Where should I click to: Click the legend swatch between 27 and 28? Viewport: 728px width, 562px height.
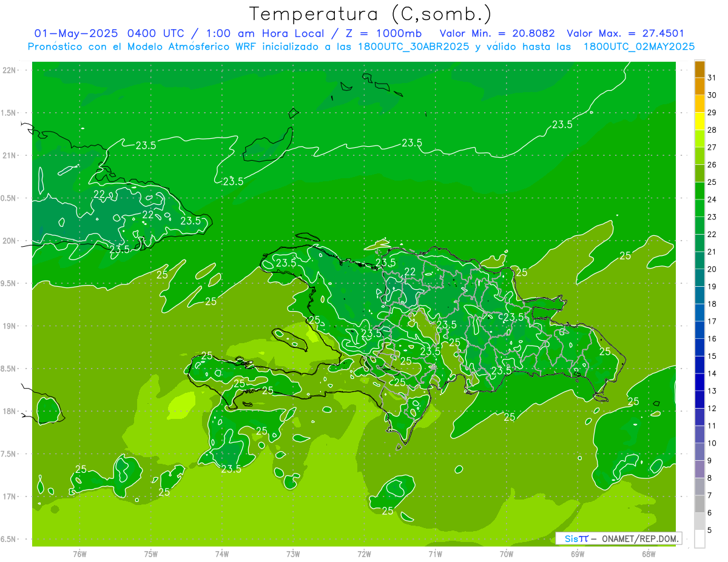coord(699,138)
